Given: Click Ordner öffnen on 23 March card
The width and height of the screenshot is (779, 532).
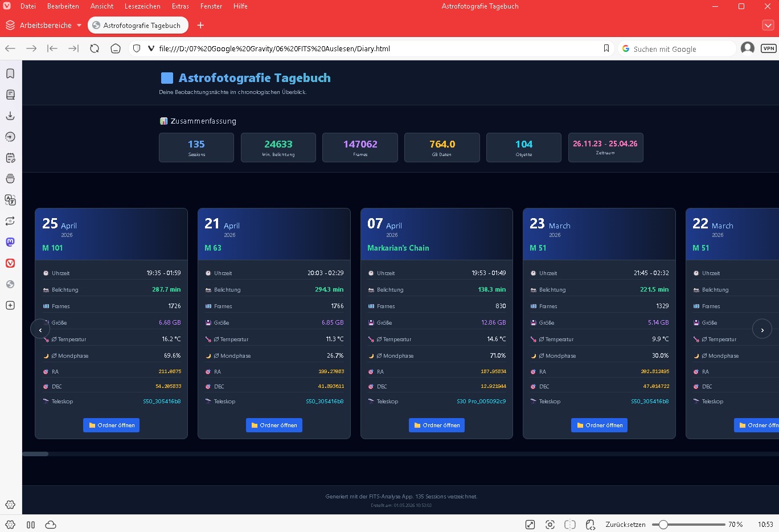Looking at the screenshot, I should (x=599, y=425).
